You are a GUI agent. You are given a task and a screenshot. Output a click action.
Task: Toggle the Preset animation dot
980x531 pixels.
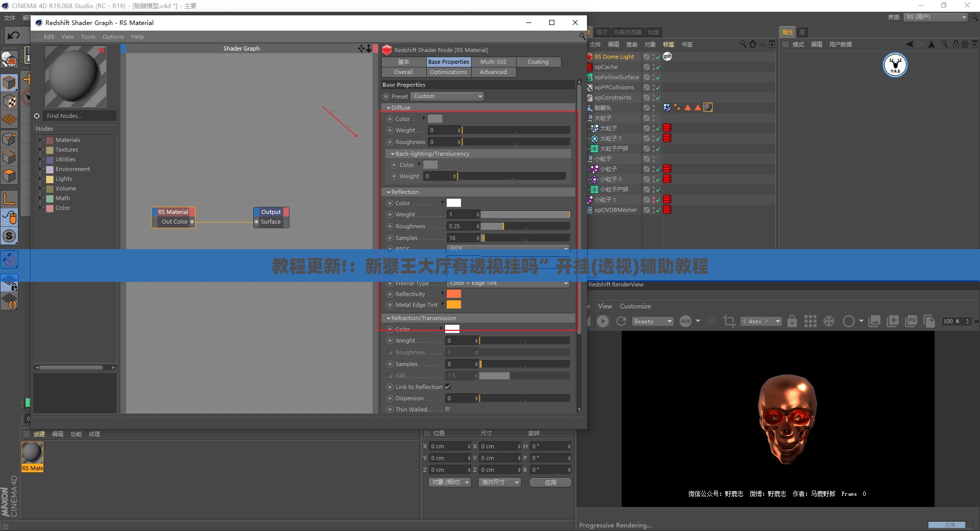386,96
